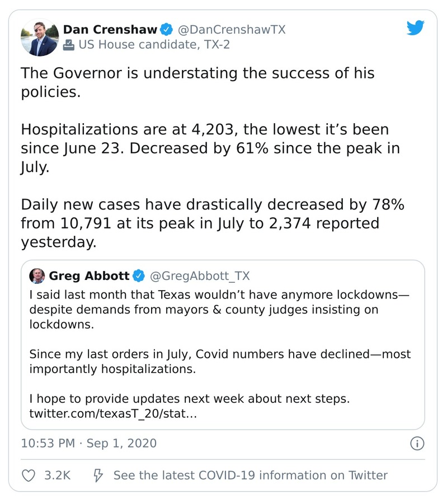Image resolution: width=447 pixels, height=504 pixels.
Task: Click the Twitter bird logo
Action: click(415, 28)
